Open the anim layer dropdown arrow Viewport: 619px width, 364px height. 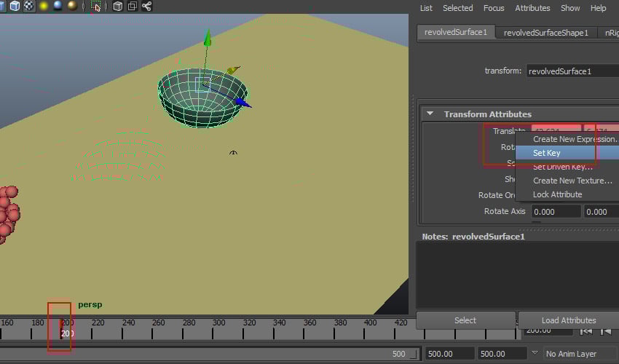click(536, 354)
